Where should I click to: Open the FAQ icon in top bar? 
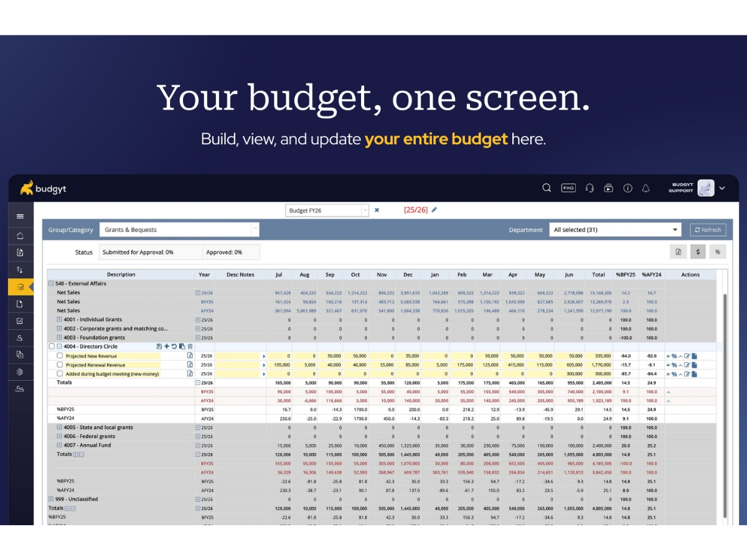pyautogui.click(x=568, y=188)
